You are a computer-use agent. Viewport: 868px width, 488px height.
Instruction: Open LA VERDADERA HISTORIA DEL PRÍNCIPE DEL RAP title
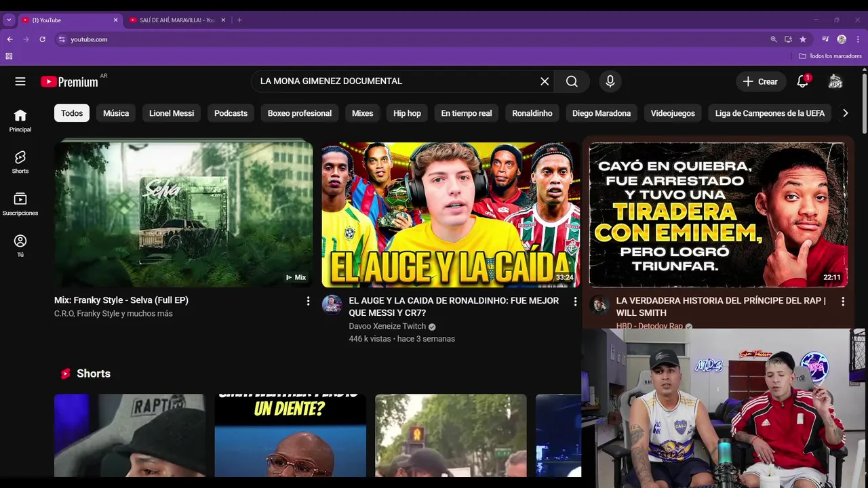click(x=721, y=306)
